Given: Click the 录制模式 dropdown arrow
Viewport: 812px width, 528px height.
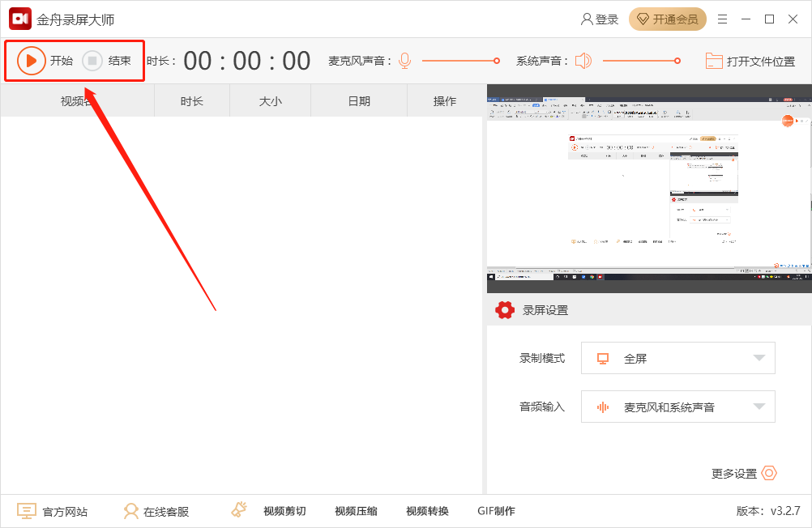Looking at the screenshot, I should coord(759,358).
